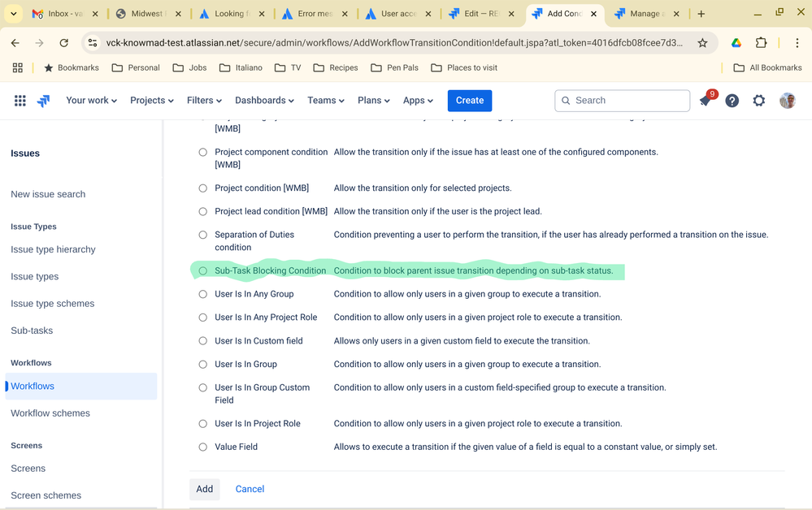
Task: Expand the Dashboards dropdown
Action: 264,100
